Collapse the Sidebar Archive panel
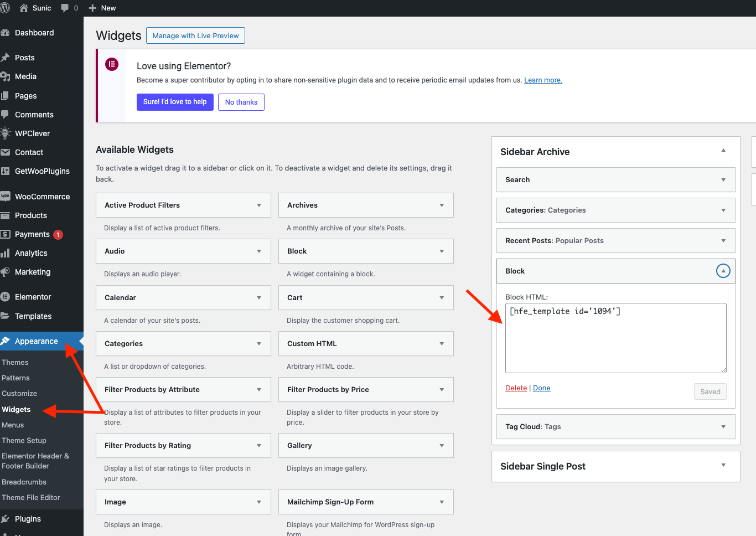 pyautogui.click(x=723, y=151)
